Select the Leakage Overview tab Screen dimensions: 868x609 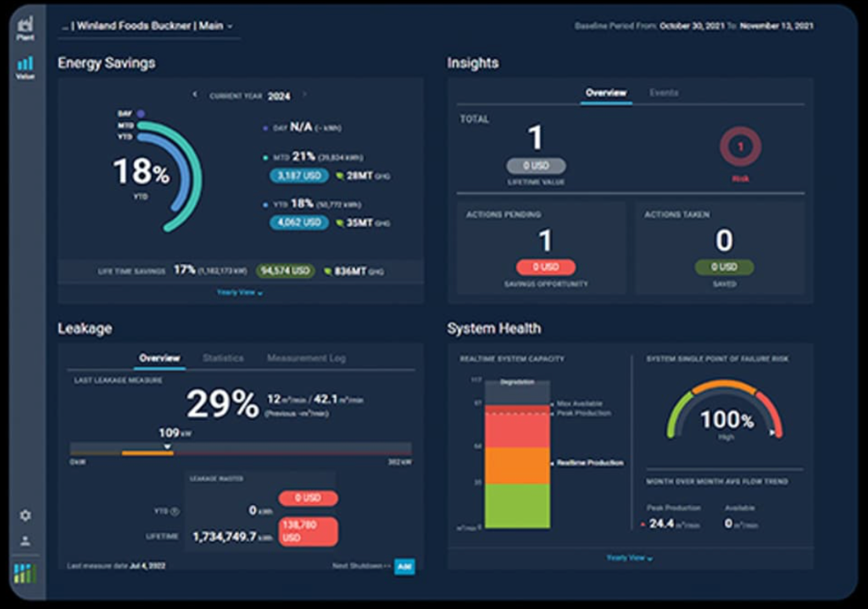coord(159,358)
